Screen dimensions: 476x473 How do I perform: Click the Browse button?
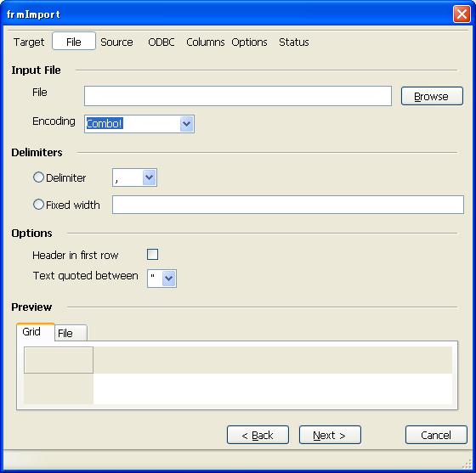click(x=432, y=97)
